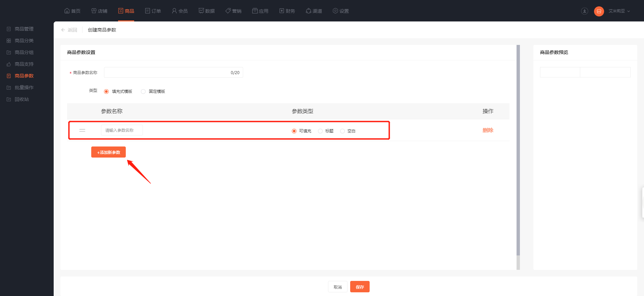Click the finance icon beside 财务

tap(282, 11)
